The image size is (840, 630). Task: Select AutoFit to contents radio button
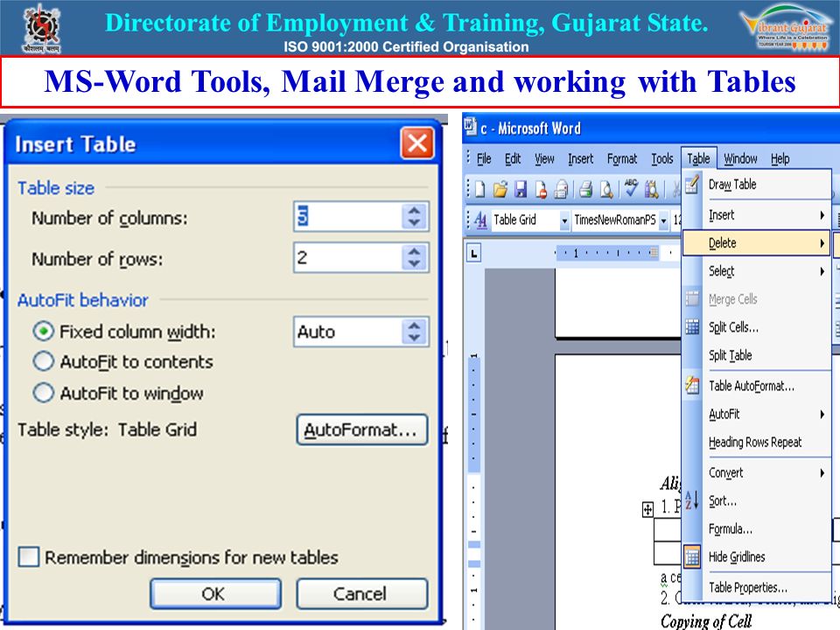[x=44, y=361]
